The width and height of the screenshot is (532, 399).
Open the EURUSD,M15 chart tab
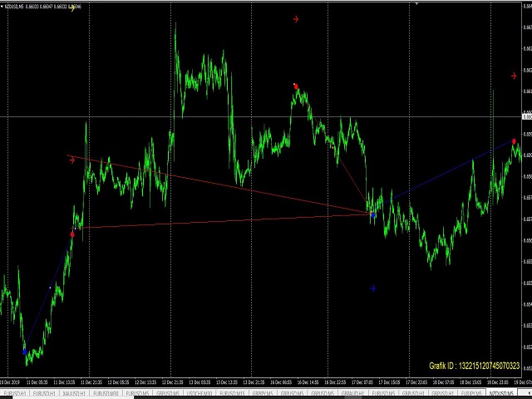tap(232, 393)
